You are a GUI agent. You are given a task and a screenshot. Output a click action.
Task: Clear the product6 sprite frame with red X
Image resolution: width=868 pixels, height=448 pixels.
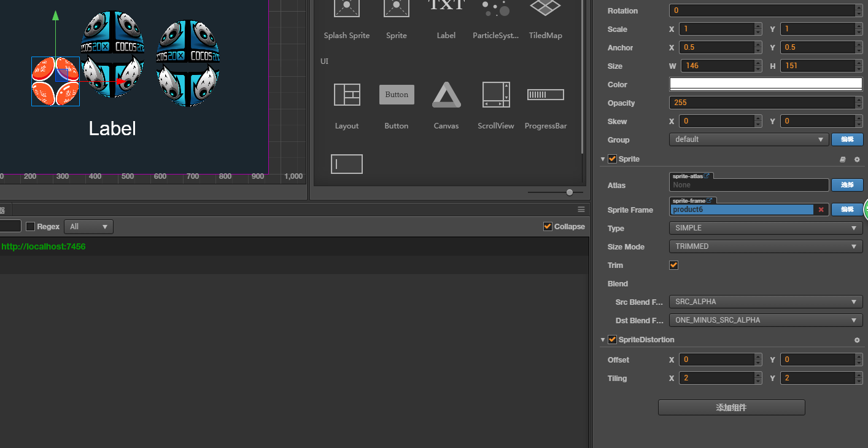821,210
